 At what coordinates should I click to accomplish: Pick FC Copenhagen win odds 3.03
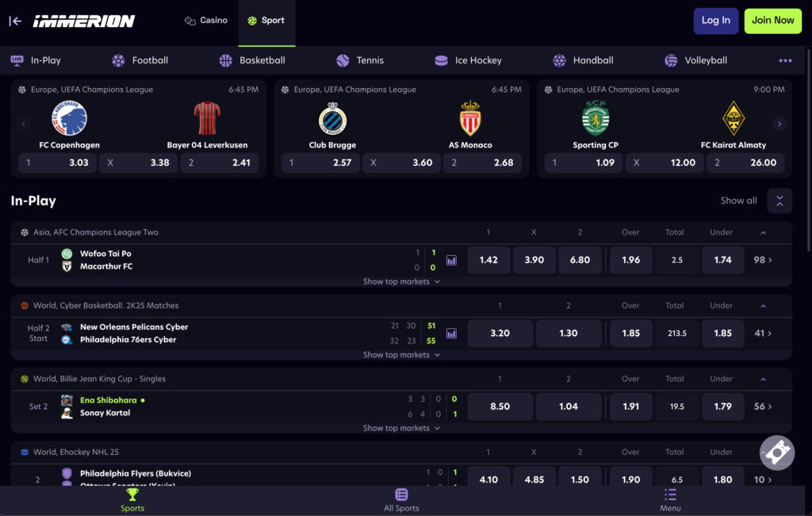57,162
